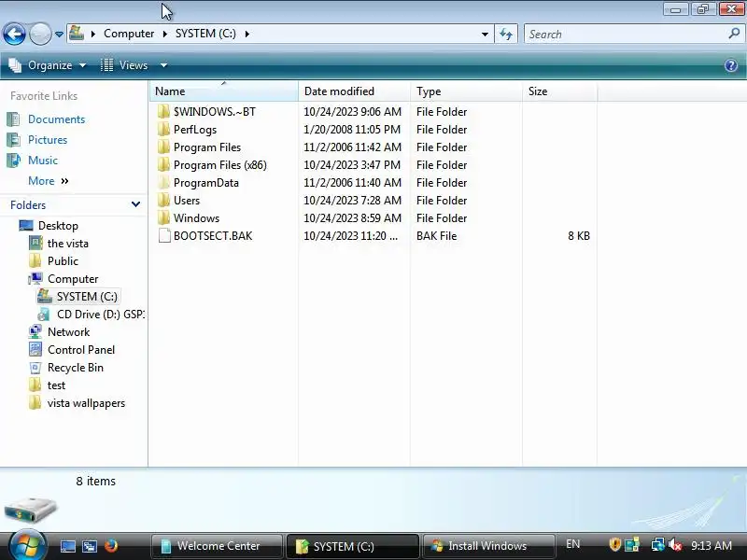Viewport: 747px width, 560px height.
Task: Open the network connection tray icon
Action: 657,544
